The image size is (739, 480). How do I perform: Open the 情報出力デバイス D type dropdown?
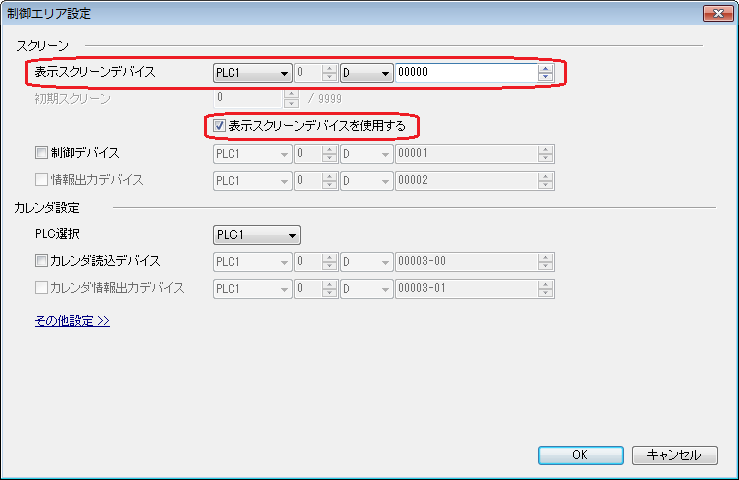click(367, 181)
